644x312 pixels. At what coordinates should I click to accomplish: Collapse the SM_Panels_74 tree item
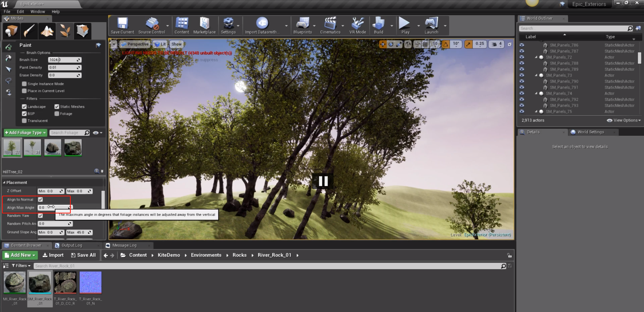click(536, 93)
